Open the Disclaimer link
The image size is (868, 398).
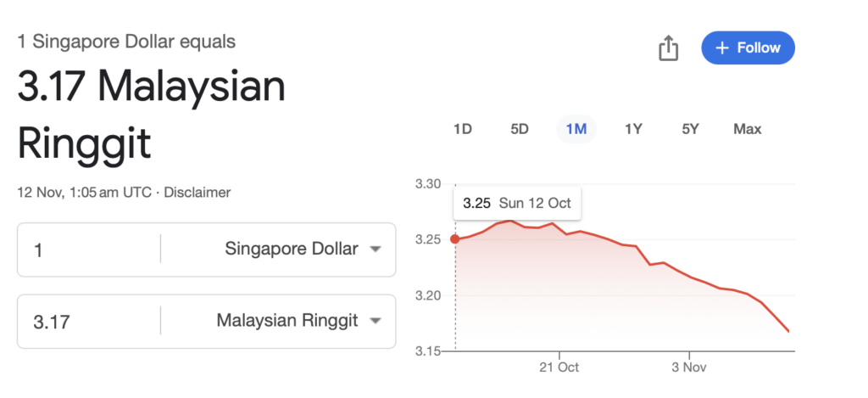197,193
